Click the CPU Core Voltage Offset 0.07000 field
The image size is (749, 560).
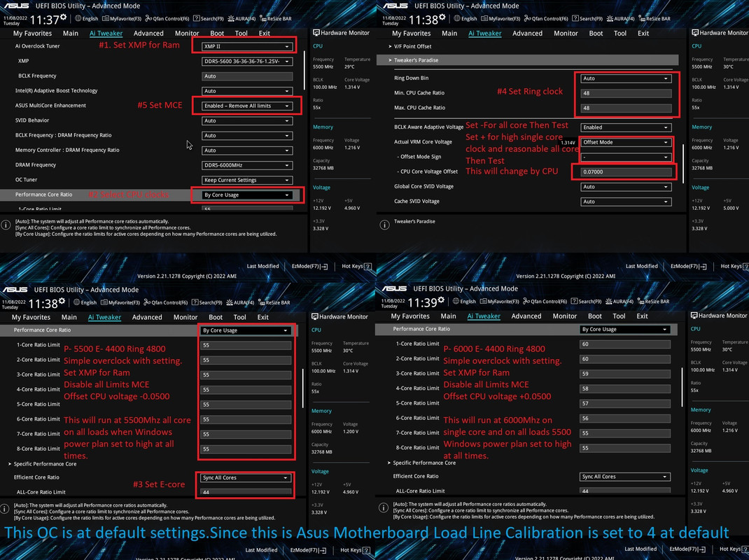626,171
